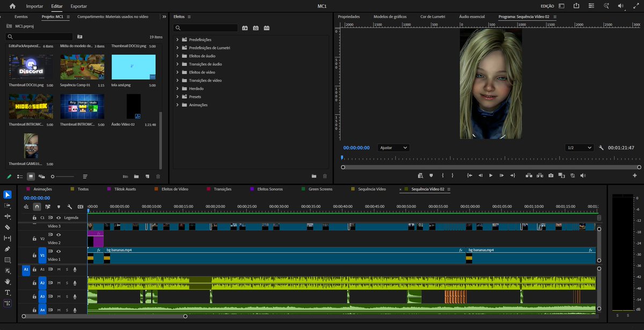644x330 pixels.
Task: Click New Bin folder icon in Project panel
Action: click(136, 176)
